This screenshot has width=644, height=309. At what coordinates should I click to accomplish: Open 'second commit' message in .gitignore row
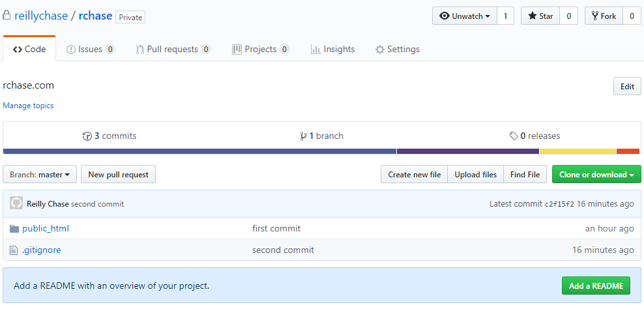[x=283, y=250]
